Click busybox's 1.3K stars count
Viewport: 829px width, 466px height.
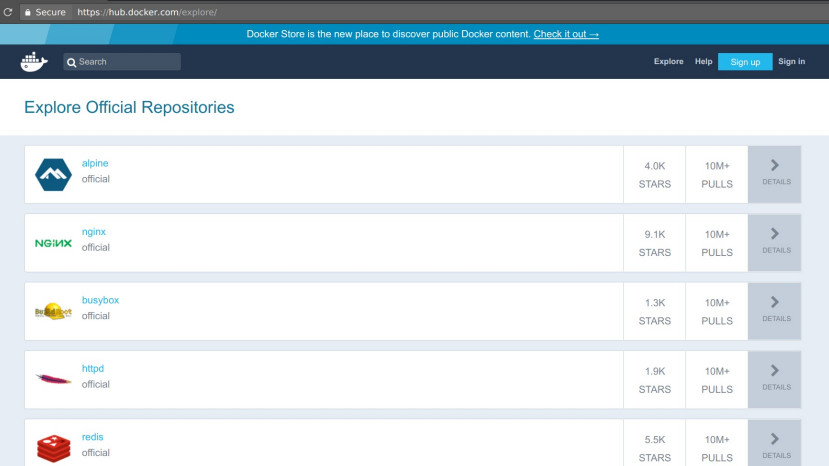click(655, 303)
